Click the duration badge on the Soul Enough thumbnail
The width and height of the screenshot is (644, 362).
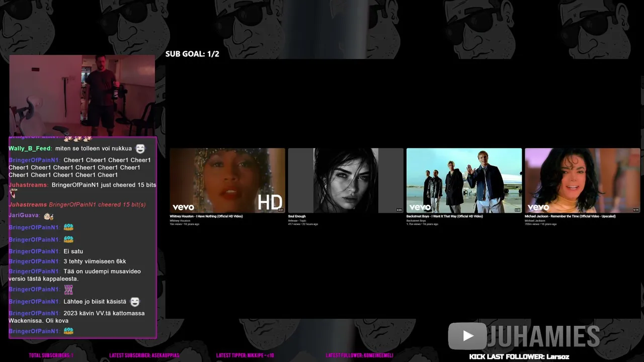pyautogui.click(x=399, y=210)
